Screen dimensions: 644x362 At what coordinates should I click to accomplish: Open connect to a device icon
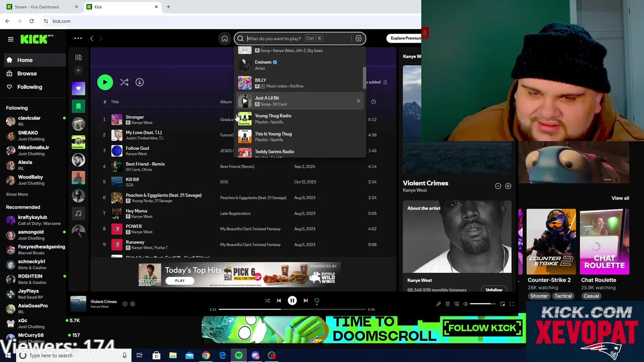tap(456, 304)
